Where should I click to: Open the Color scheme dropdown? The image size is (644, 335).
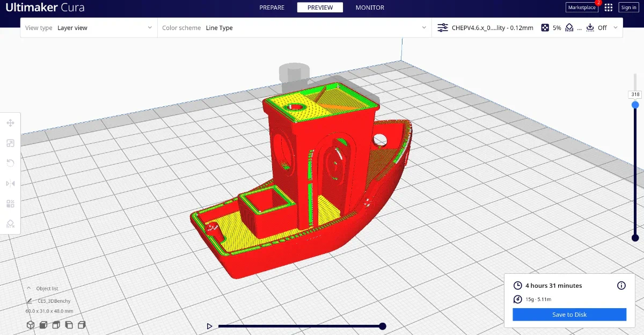[x=295, y=28]
